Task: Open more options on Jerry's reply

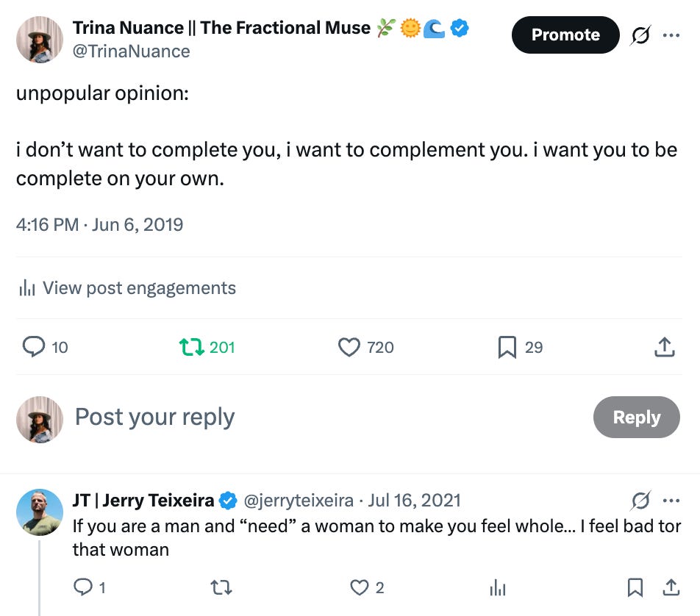Action: [671, 501]
